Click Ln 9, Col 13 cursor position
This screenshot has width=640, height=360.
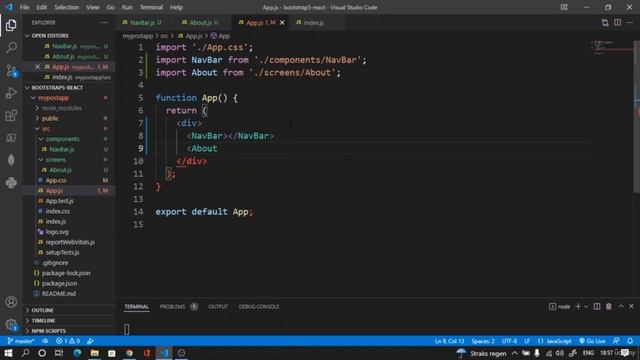point(449,341)
